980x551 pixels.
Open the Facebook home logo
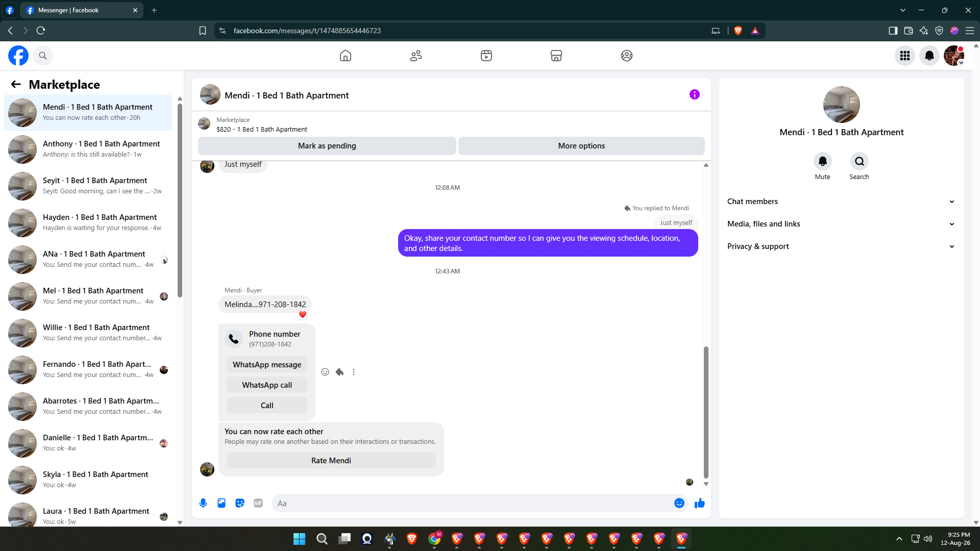18,56
